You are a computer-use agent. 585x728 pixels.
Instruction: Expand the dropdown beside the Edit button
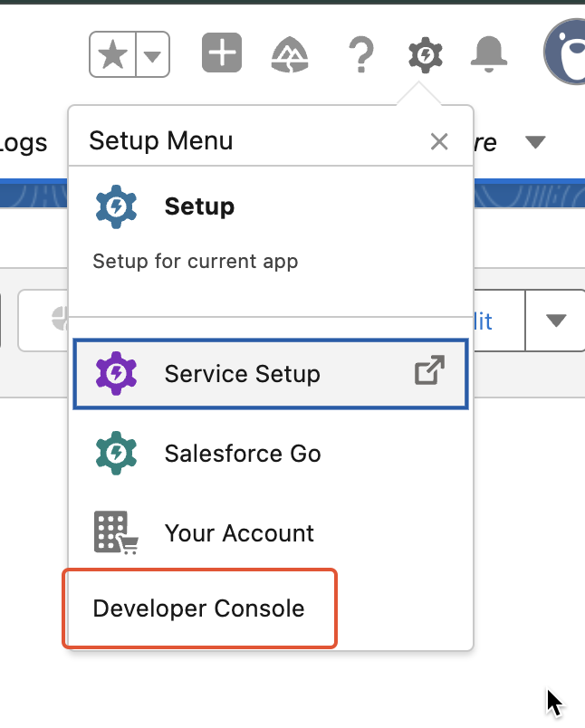[x=556, y=321]
